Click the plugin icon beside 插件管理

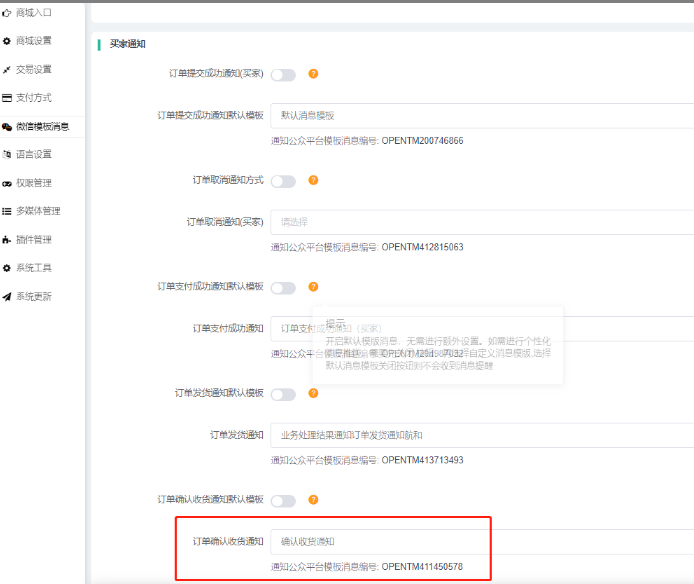(7, 240)
